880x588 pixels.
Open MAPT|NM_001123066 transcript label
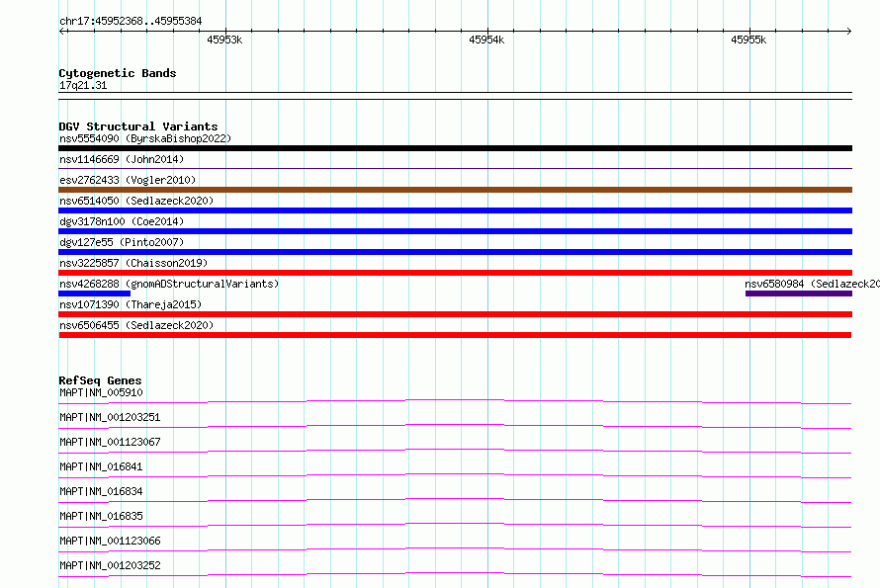pyautogui.click(x=110, y=541)
